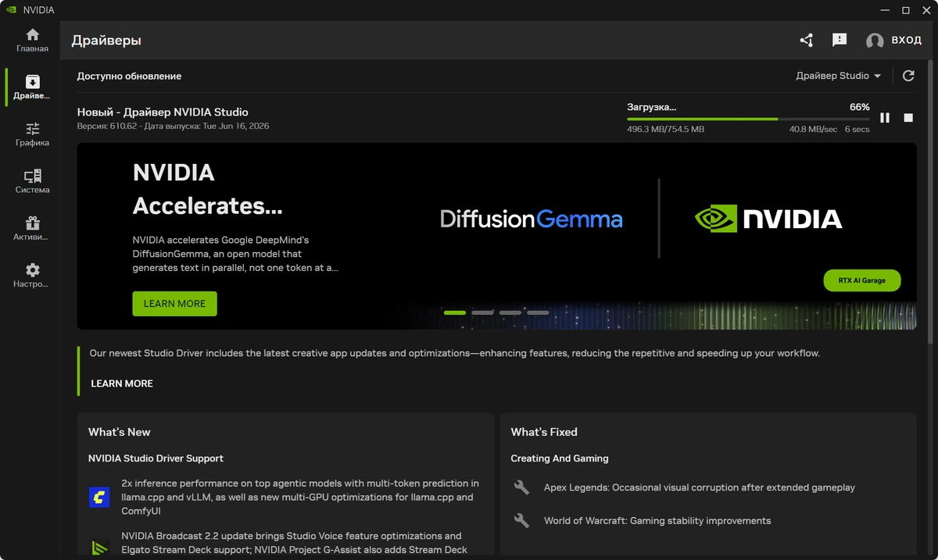
Task: Open the Графика section
Action: click(32, 134)
